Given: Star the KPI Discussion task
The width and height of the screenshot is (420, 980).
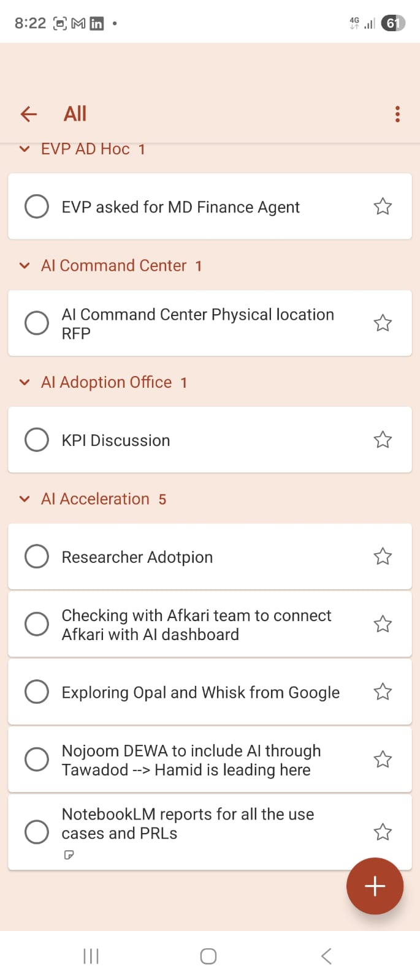Looking at the screenshot, I should 383,440.
